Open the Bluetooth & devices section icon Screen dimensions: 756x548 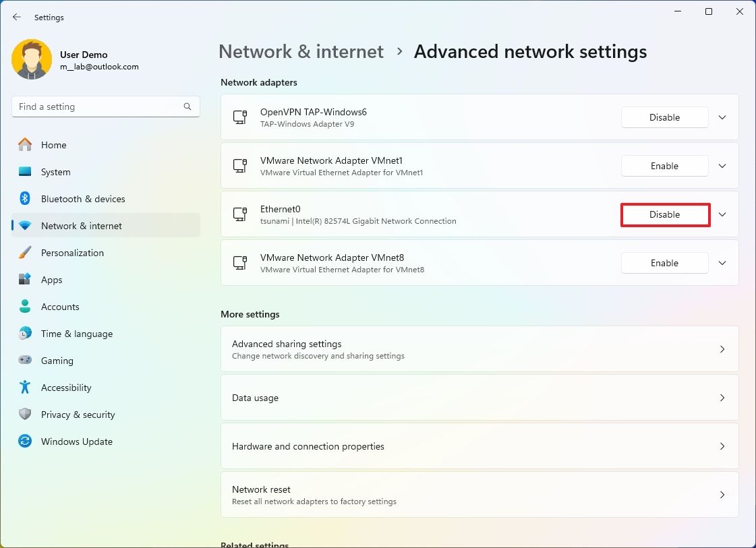pos(25,199)
